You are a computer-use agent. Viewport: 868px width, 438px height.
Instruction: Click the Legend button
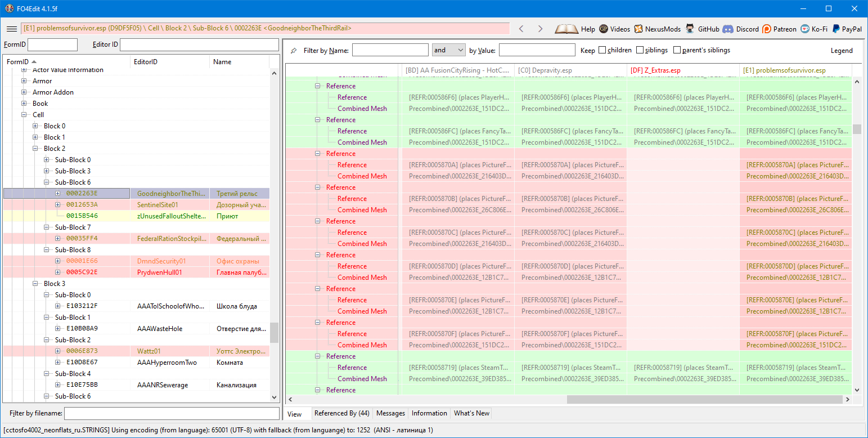842,51
